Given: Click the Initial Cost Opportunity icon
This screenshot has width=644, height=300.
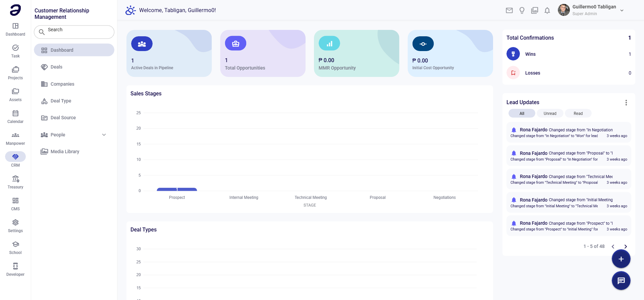Looking at the screenshot, I should click(423, 44).
